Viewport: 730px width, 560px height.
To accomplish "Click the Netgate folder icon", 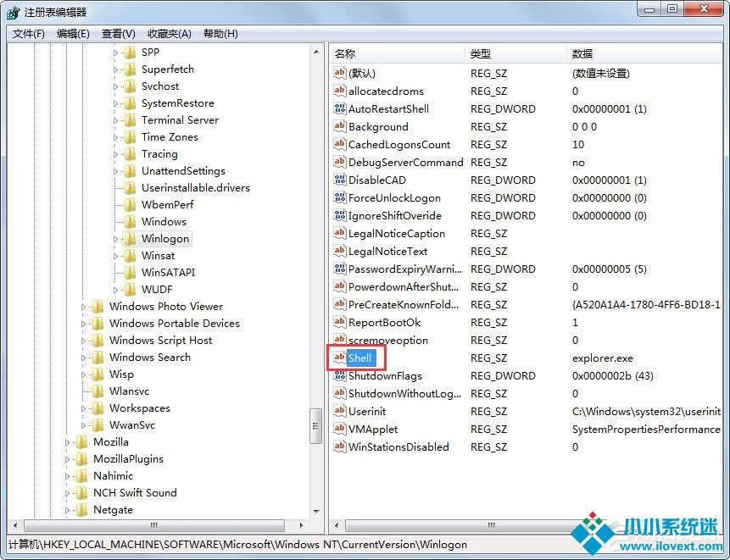I will (x=82, y=510).
